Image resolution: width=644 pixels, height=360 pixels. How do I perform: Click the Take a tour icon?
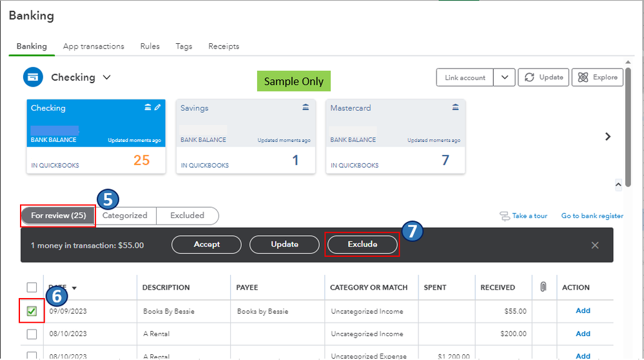pyautogui.click(x=505, y=216)
